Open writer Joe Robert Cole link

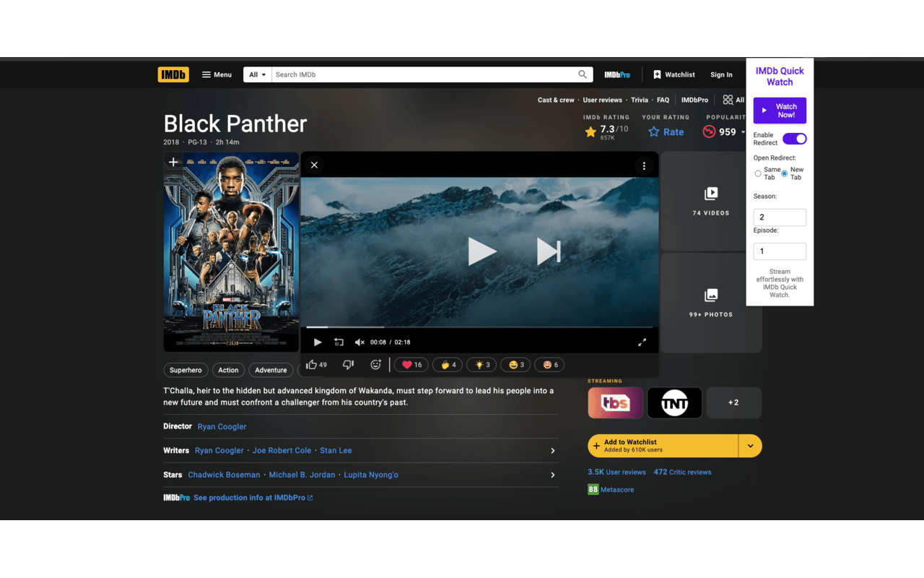tap(282, 450)
